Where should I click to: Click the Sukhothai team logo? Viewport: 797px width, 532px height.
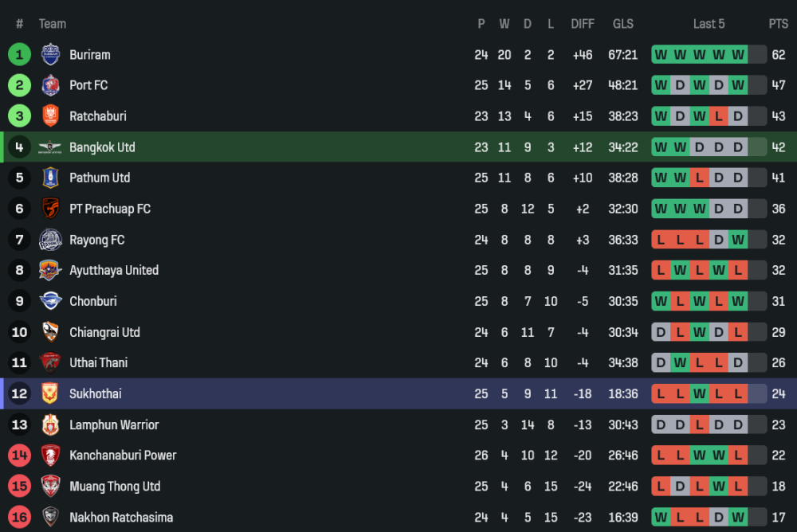[50, 393]
